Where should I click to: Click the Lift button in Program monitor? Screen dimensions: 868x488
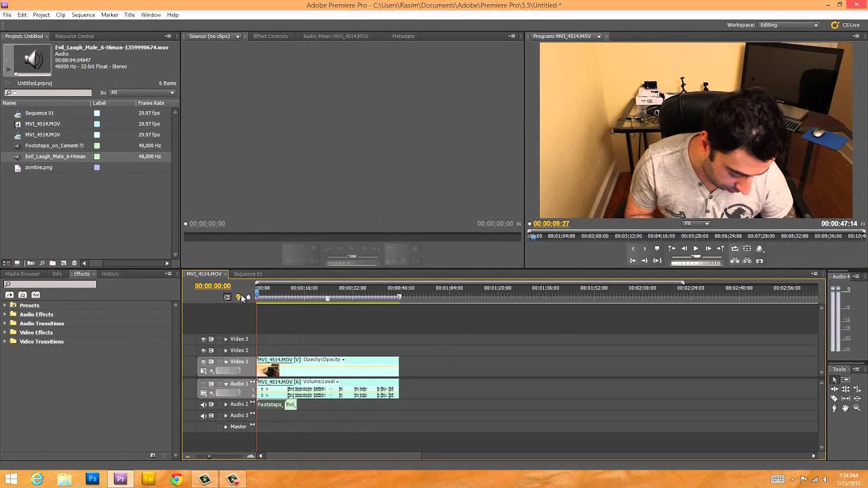(x=734, y=261)
